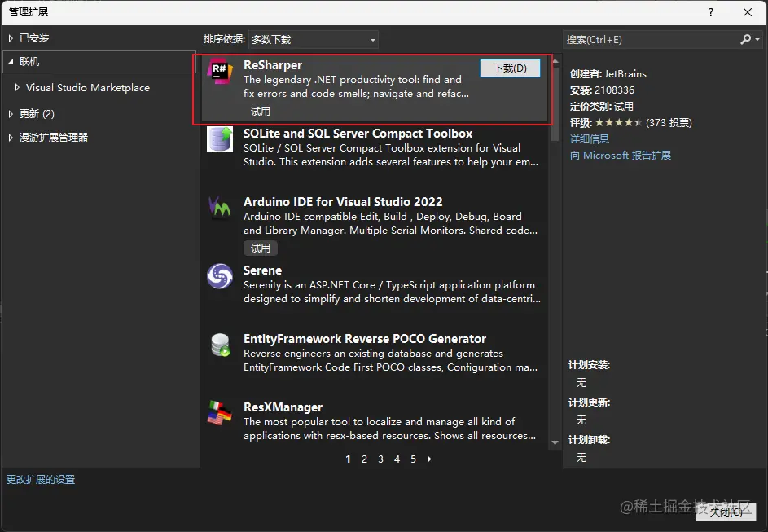The width and height of the screenshot is (768, 532).
Task: Open the 详细信息 link
Action: (589, 139)
